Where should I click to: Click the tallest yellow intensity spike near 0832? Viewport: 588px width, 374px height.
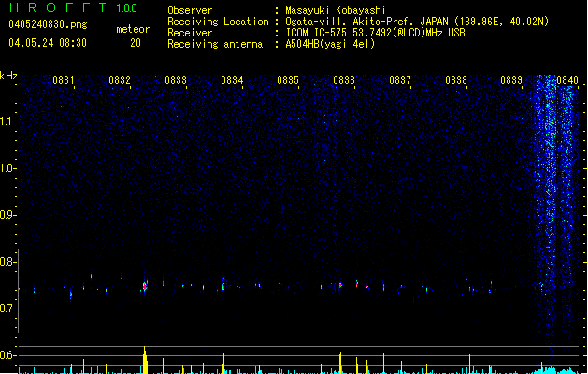(145, 360)
